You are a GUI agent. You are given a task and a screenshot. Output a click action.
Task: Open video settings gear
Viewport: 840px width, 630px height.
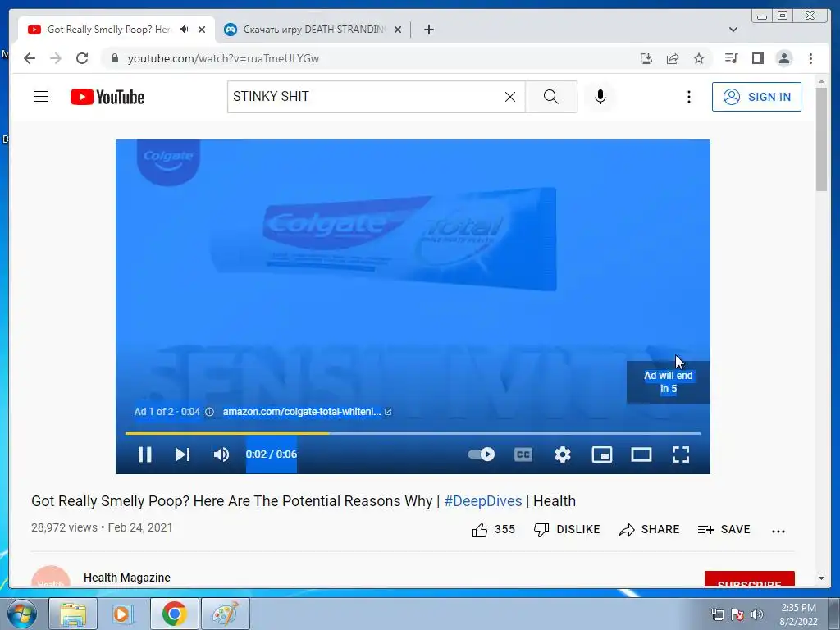pyautogui.click(x=563, y=454)
